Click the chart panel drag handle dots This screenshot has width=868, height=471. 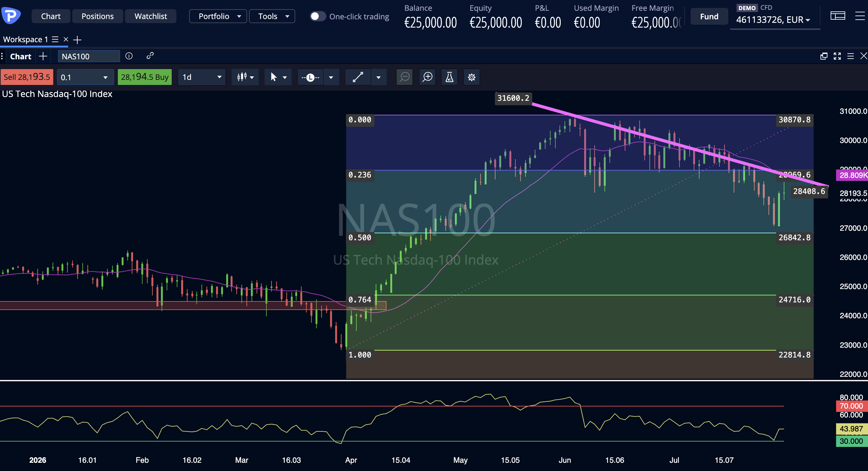(x=2, y=56)
